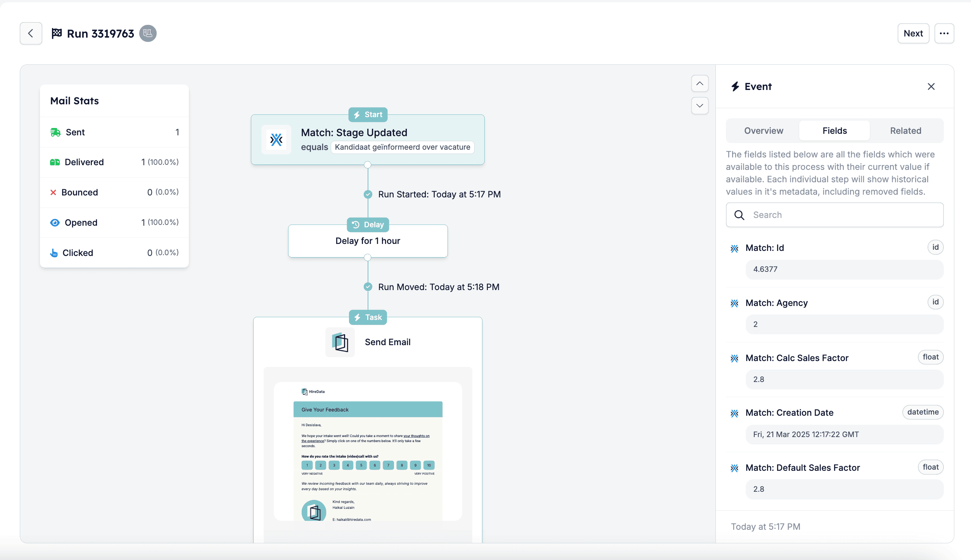Click the icon beside Match: Calc Sales Factor

[734, 358]
